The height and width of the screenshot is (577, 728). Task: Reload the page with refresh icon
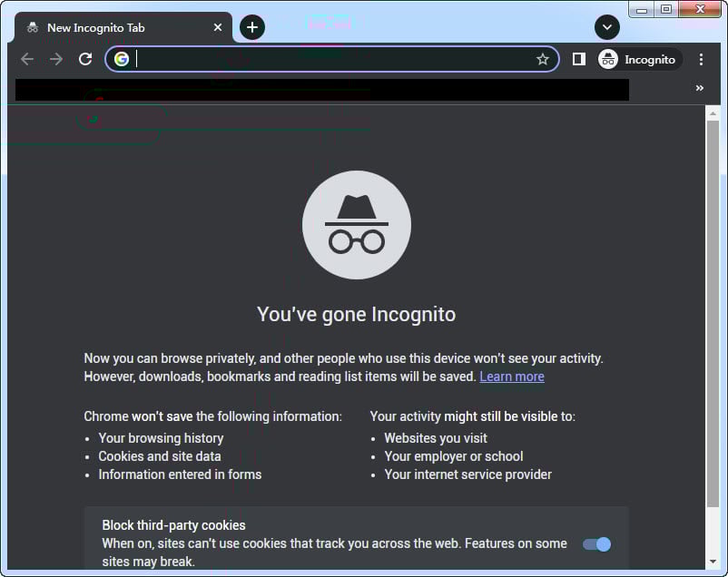pos(85,59)
